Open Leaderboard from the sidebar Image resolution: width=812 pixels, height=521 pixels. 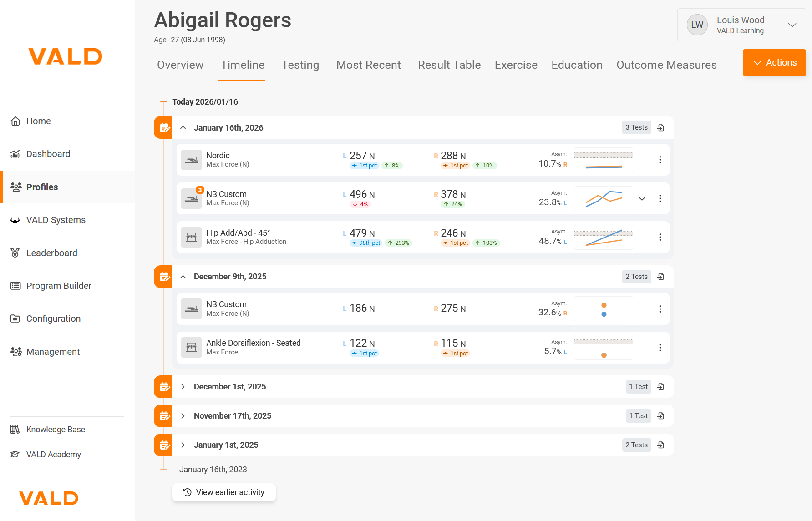[51, 253]
